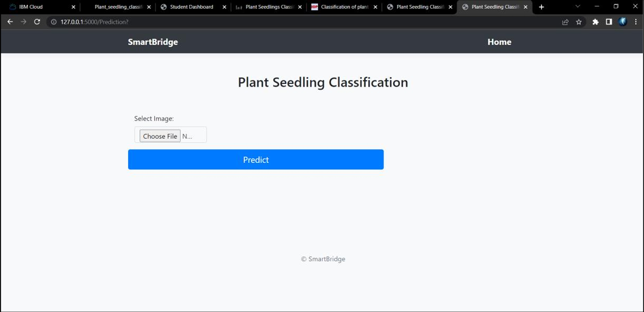Reload the page with the refresh icon
The width and height of the screenshot is (644, 312).
[37, 22]
